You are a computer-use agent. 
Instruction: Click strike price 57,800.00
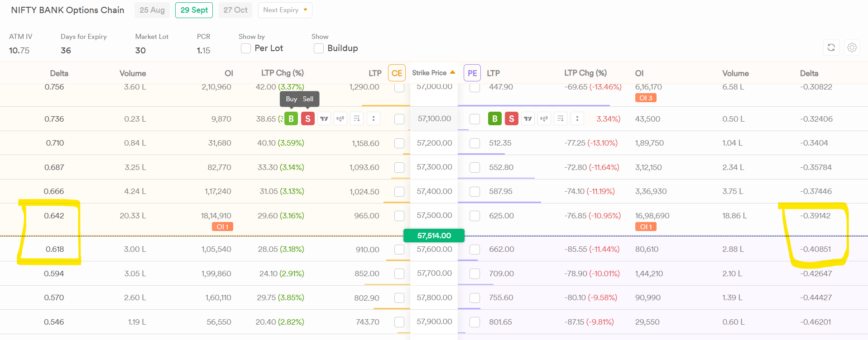(434, 297)
